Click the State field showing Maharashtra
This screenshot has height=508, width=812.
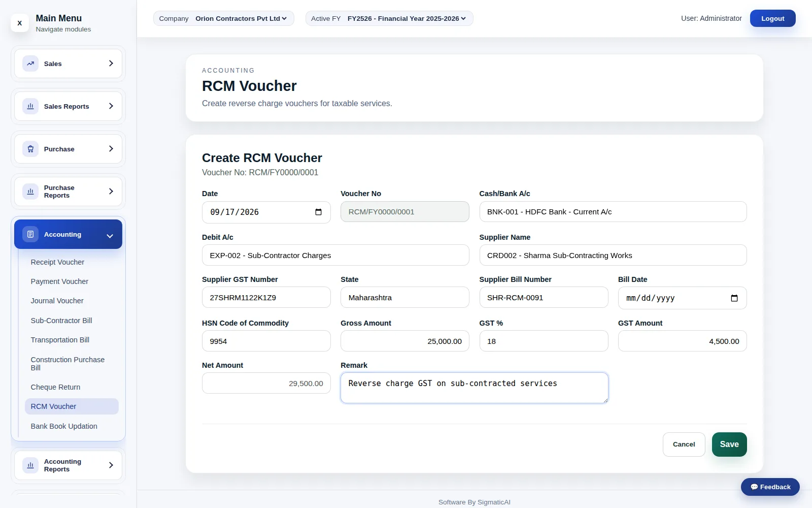coord(405,297)
